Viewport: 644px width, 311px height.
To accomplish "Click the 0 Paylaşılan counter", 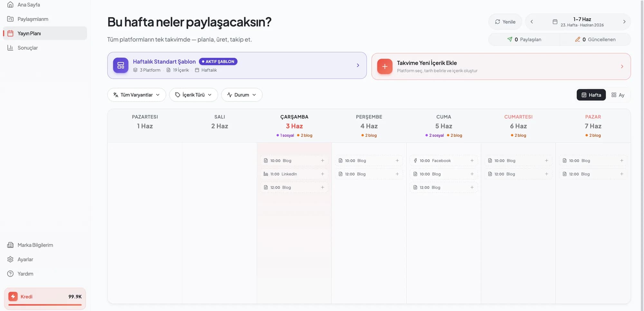I will coord(524,40).
